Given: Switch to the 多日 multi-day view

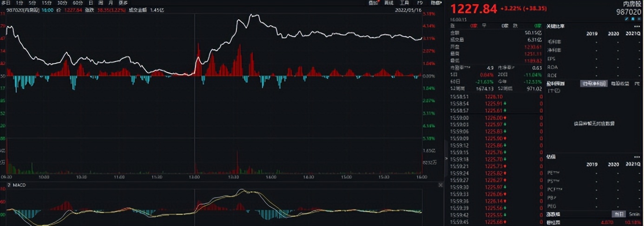Looking at the screenshot, I should click(6, 3).
